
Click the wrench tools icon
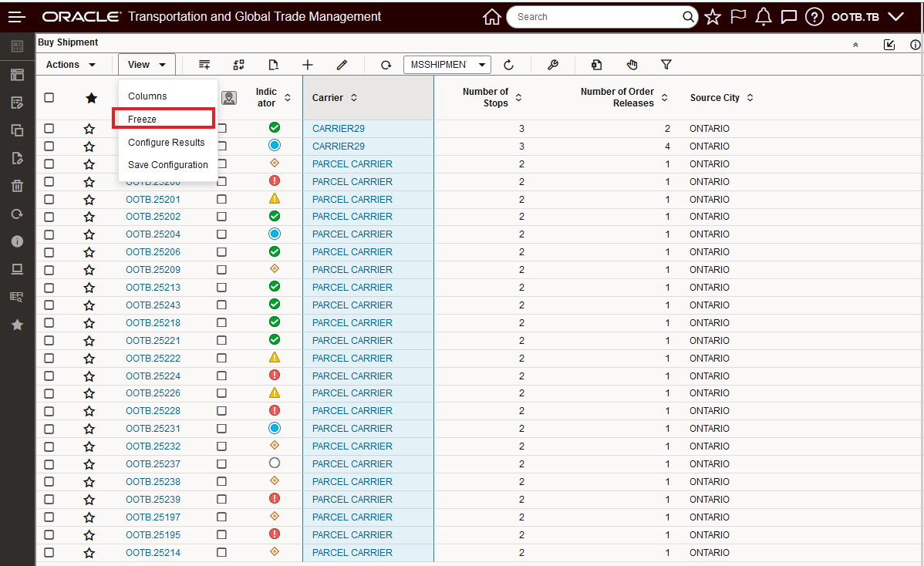point(553,65)
